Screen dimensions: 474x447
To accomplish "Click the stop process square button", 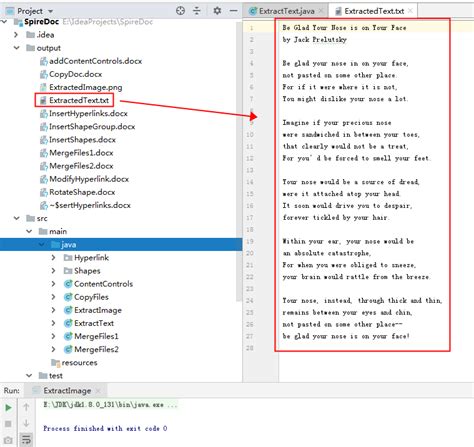I will pyautogui.click(x=8, y=424).
